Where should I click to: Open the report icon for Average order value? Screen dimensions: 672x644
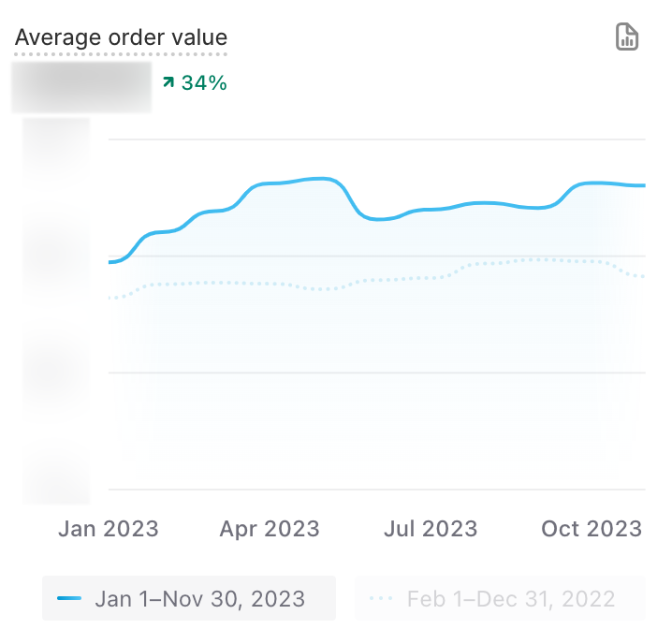coord(626,37)
